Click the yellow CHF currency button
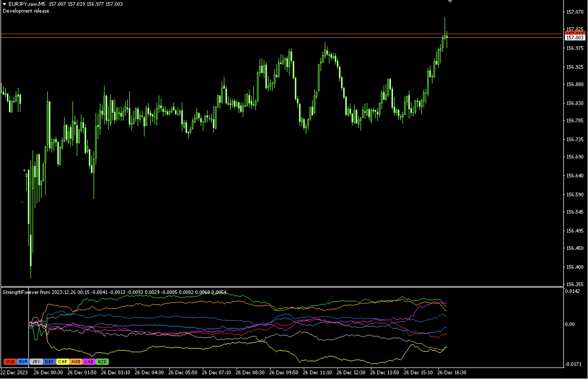 63,362
